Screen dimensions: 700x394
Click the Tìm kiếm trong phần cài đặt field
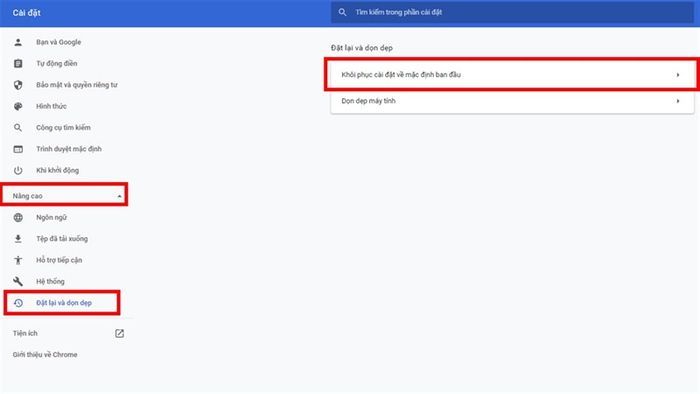(512, 12)
